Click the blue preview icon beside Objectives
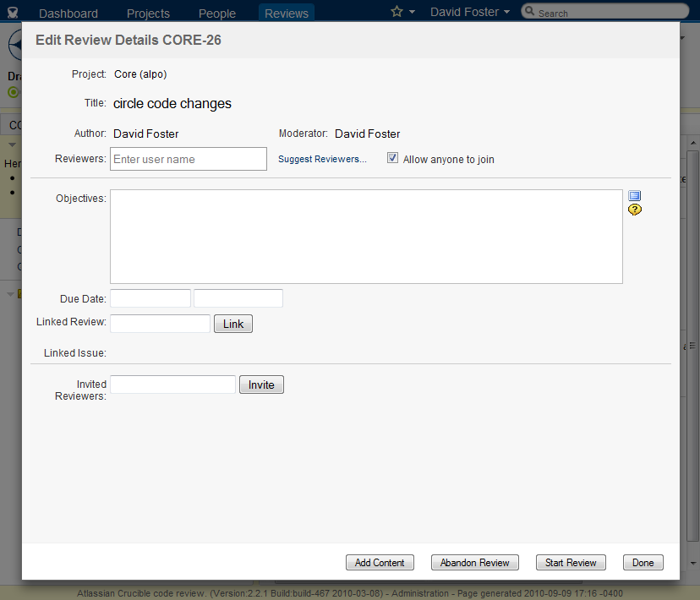700x600 pixels. point(635,196)
